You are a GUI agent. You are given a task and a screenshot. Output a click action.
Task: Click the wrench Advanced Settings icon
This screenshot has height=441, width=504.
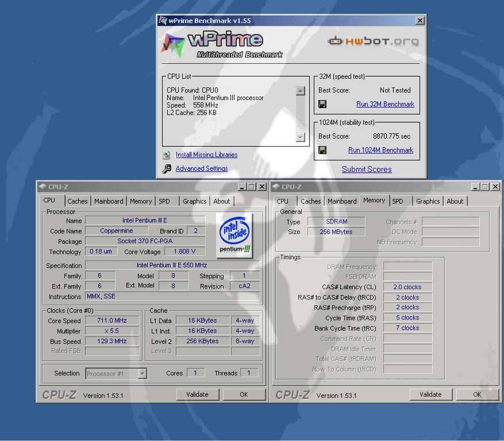coord(167,168)
